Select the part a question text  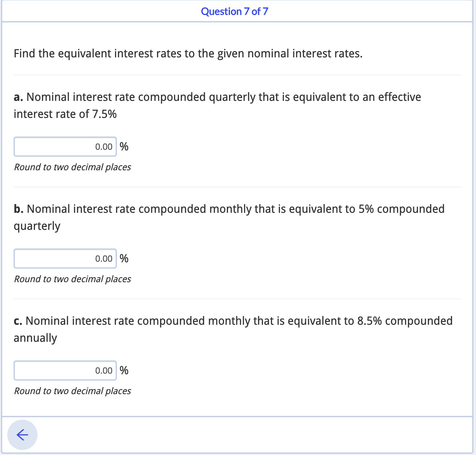[217, 105]
